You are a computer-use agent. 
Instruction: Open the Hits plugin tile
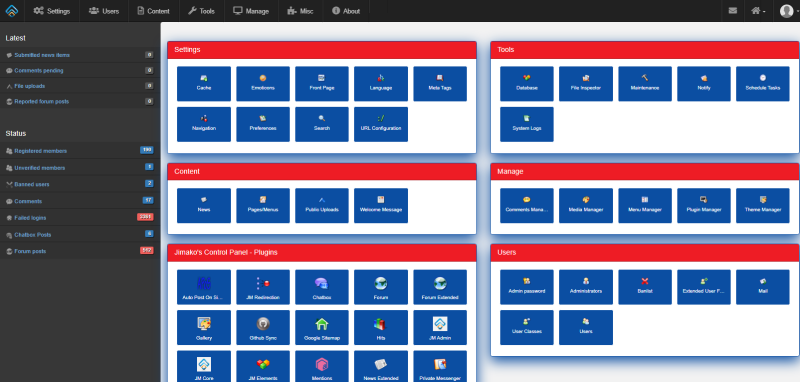[x=381, y=327]
